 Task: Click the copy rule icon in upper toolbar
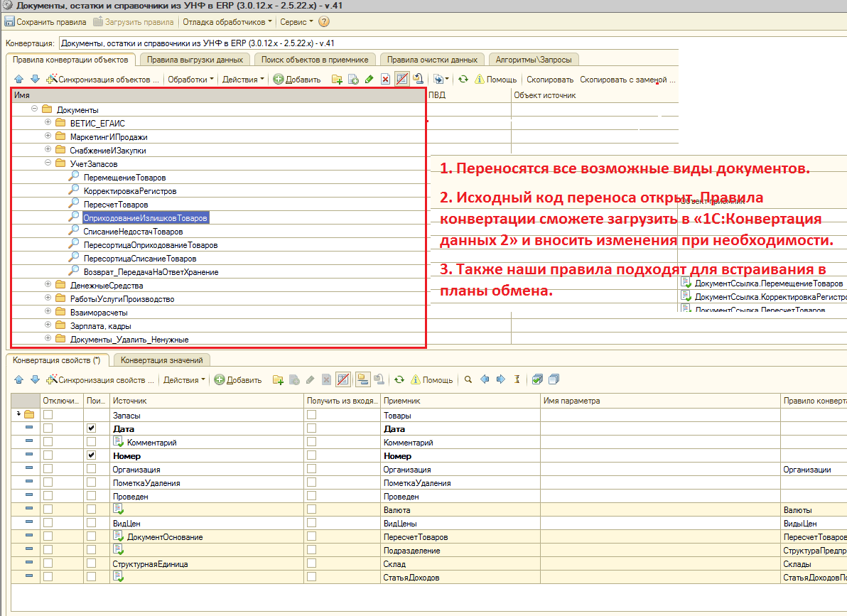[x=353, y=80]
